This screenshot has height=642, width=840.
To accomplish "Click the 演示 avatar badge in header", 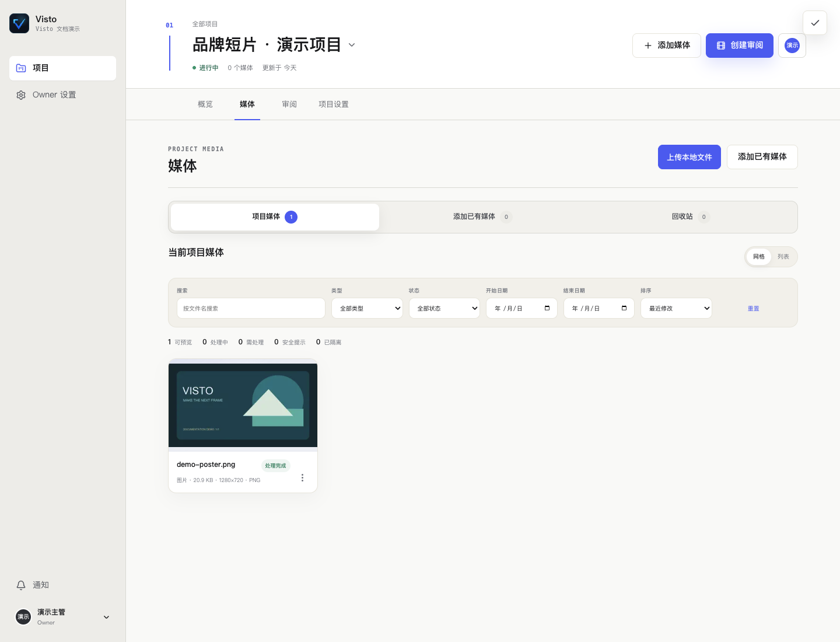I will tap(792, 46).
